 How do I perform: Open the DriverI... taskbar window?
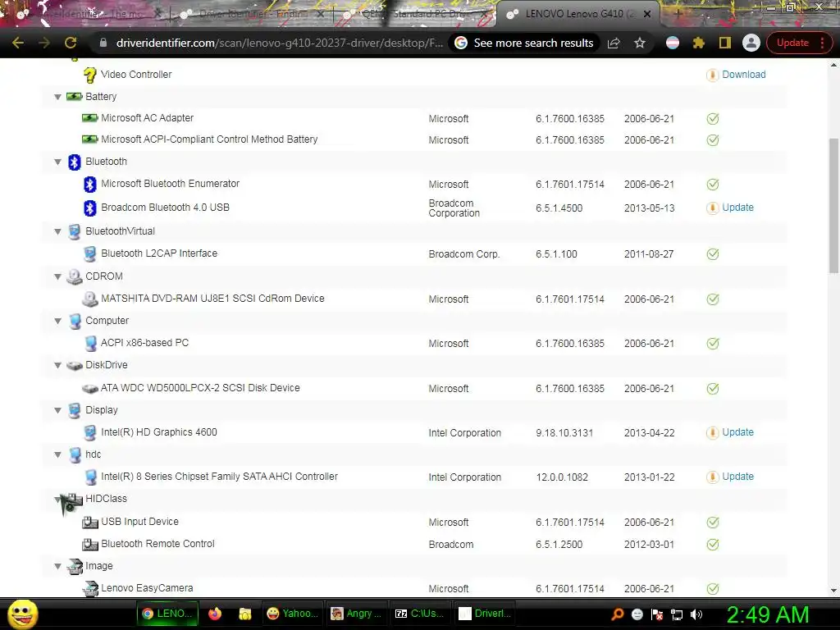(484, 614)
